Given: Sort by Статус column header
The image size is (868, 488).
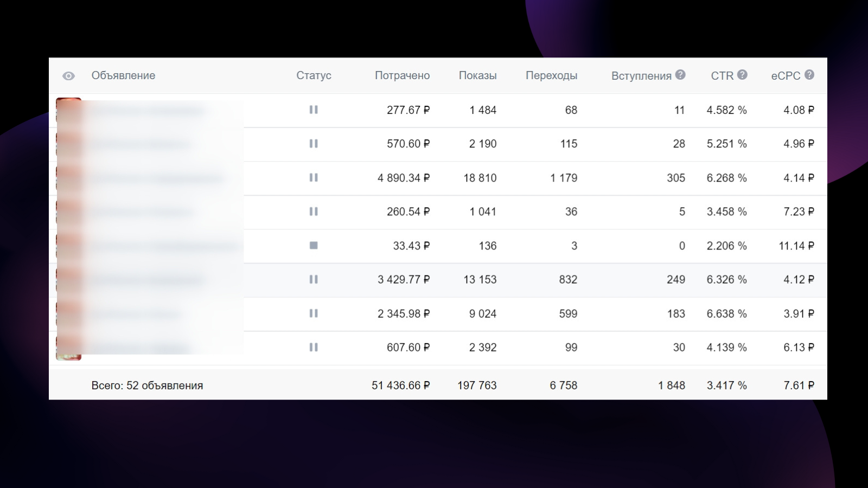Looking at the screenshot, I should (314, 75).
